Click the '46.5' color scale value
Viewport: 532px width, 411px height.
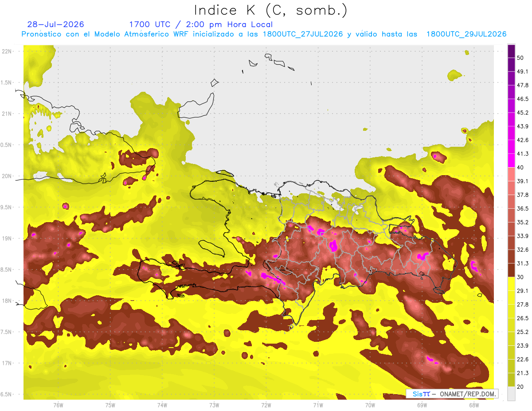pyautogui.click(x=523, y=99)
